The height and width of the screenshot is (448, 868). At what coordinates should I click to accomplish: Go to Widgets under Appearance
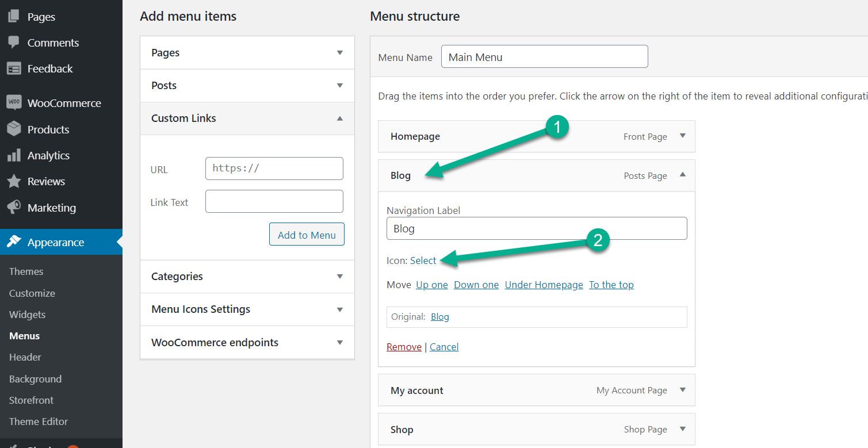[x=27, y=315]
